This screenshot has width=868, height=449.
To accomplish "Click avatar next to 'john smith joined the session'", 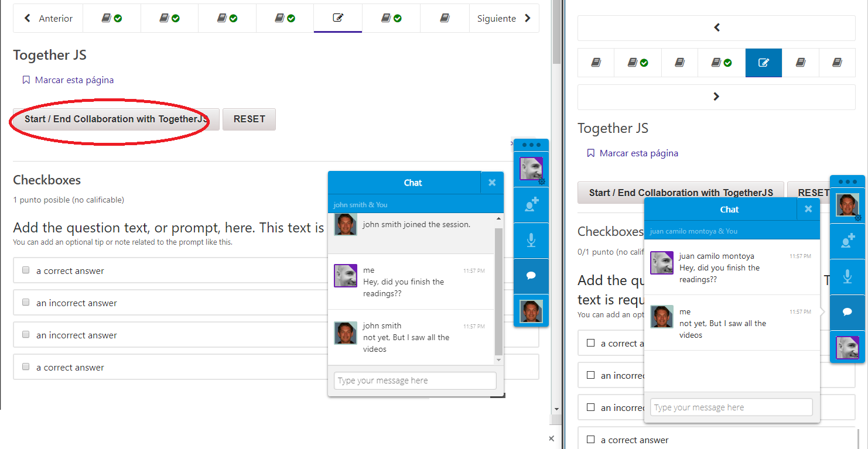I will pyautogui.click(x=346, y=224).
